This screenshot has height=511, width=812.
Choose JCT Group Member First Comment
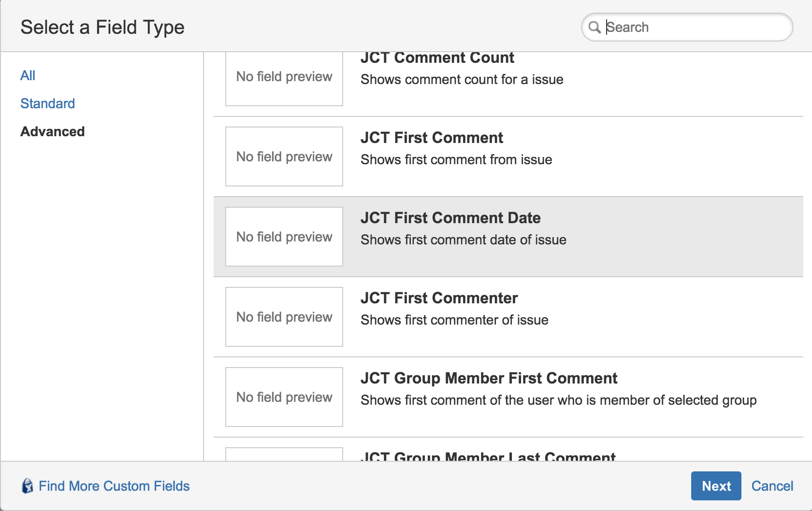[x=508, y=397]
